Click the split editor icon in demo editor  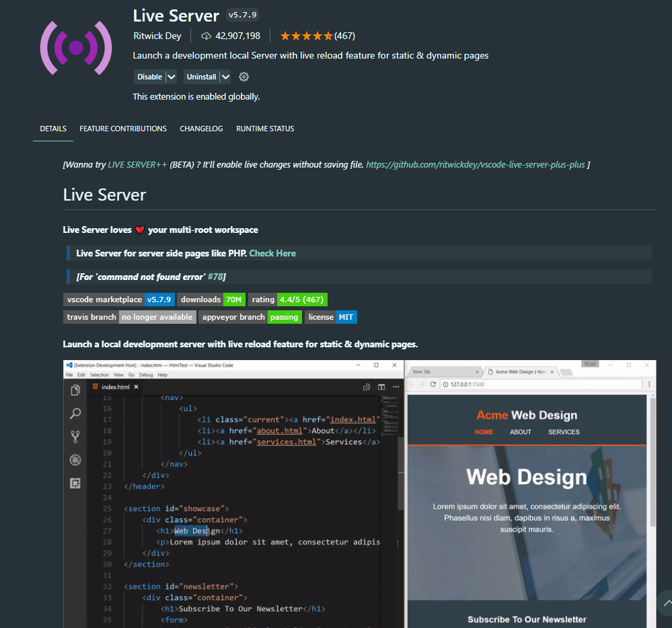coord(381,387)
